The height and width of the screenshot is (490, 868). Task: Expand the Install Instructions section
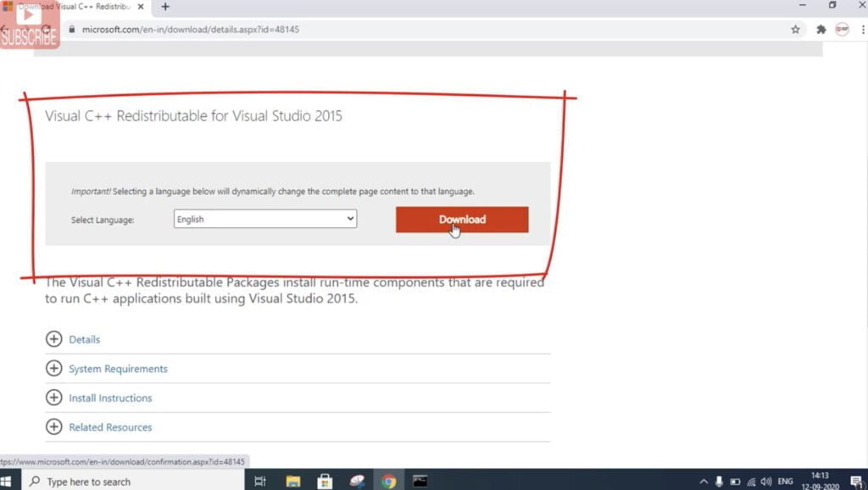[110, 398]
